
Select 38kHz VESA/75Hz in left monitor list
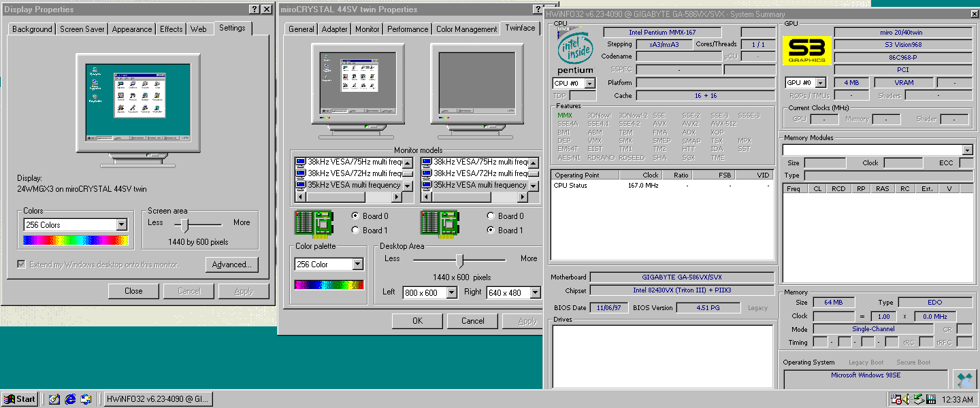point(348,163)
